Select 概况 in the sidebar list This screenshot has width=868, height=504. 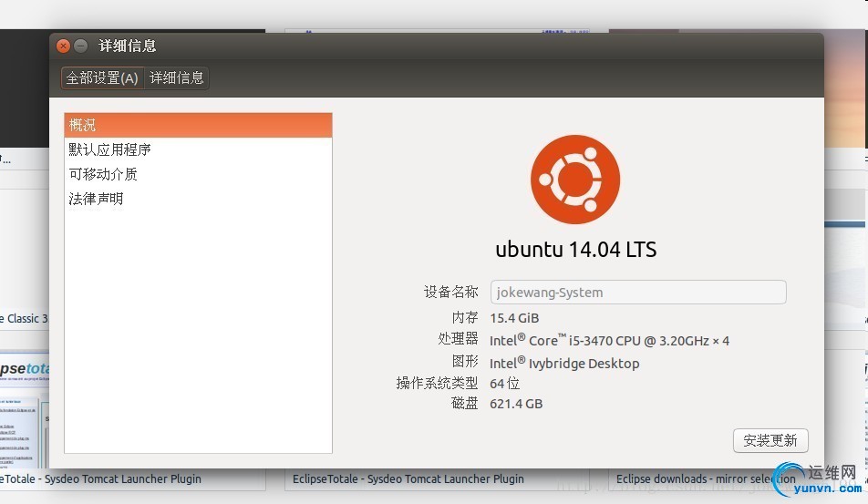(198, 125)
